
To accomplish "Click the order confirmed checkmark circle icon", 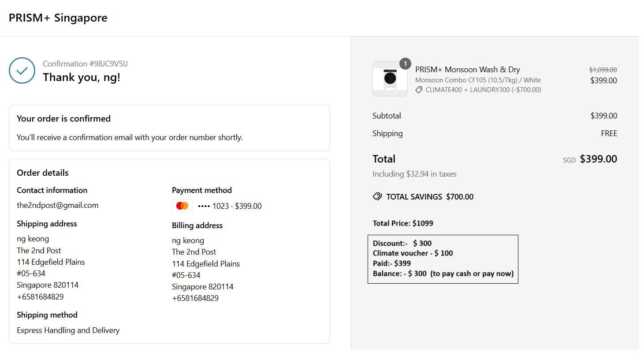I will point(22,70).
